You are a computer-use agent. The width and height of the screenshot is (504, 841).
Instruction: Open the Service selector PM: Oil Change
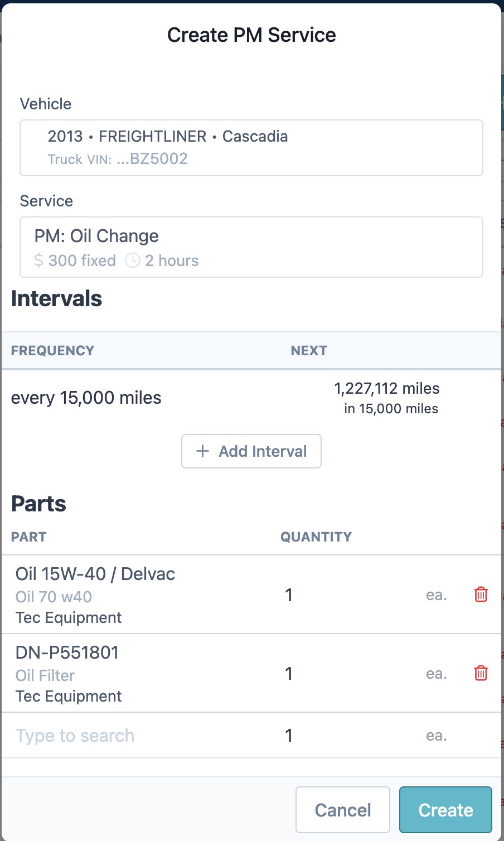pos(251,247)
